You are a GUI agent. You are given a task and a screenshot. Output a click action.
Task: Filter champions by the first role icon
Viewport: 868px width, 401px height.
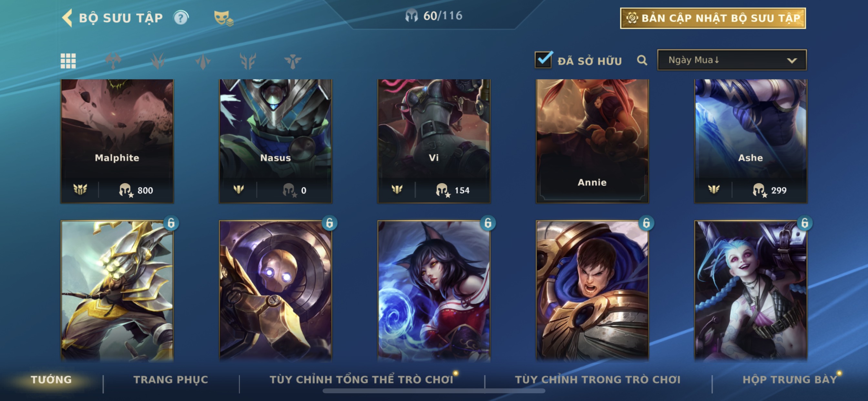(x=113, y=61)
